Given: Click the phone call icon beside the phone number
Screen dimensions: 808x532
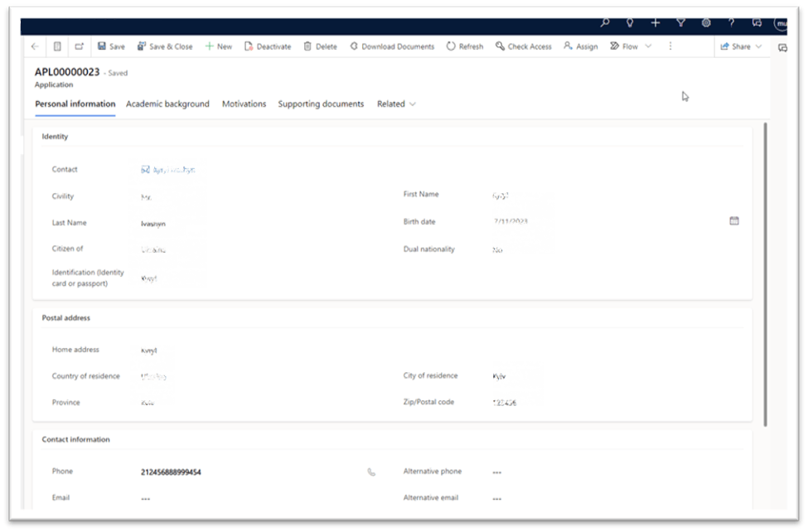Looking at the screenshot, I should (x=370, y=471).
